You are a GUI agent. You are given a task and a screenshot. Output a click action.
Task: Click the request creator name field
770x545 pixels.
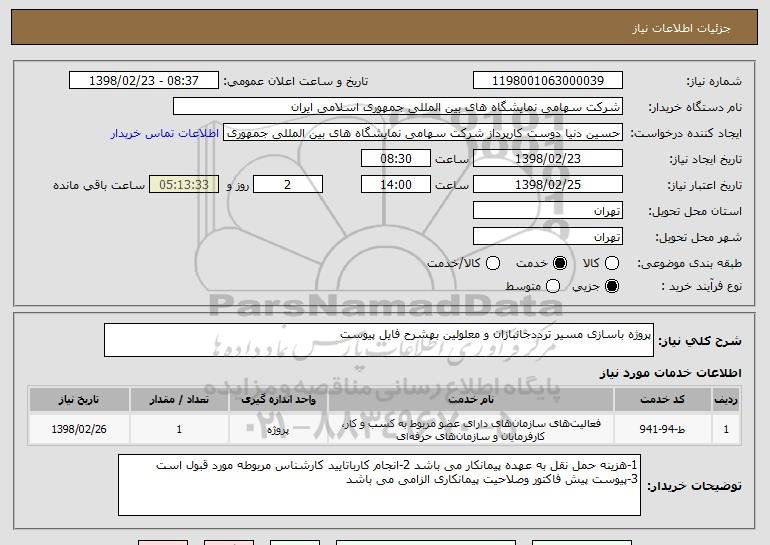[423, 133]
